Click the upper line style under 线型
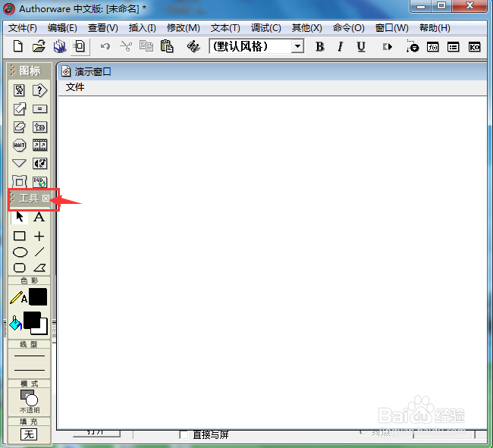493x448 pixels. [x=30, y=356]
